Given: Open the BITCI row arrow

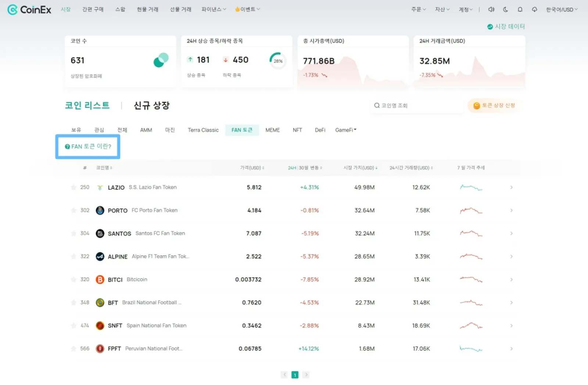Looking at the screenshot, I should click(x=511, y=279).
